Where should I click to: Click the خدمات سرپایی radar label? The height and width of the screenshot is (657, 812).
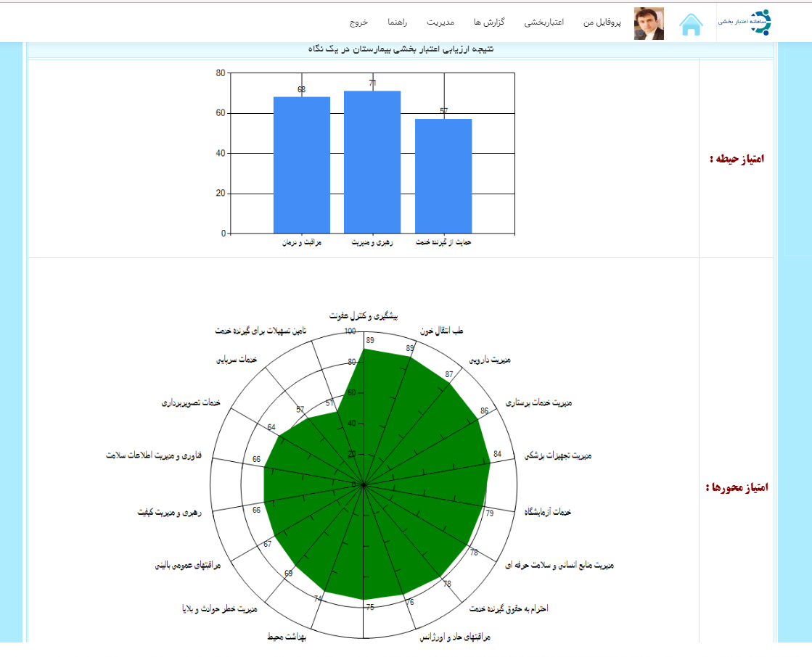click(236, 360)
